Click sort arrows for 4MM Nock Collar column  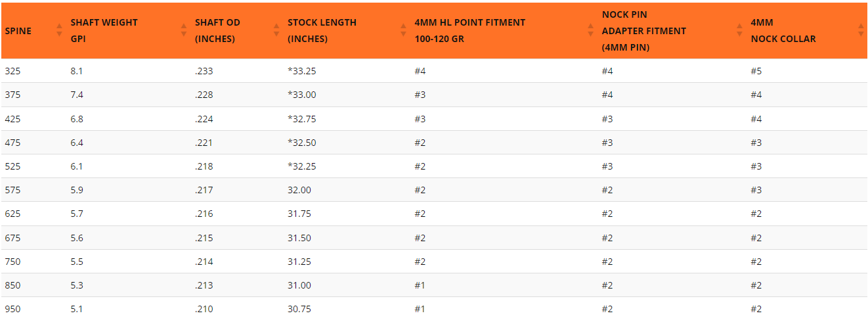point(861,30)
